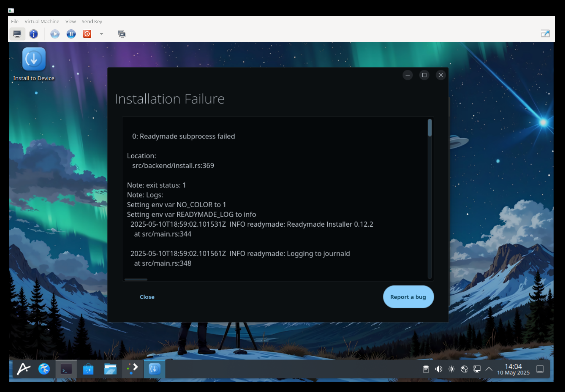Switch VM viewer to fullscreen
Screen dimensions: 565x392
545,34
